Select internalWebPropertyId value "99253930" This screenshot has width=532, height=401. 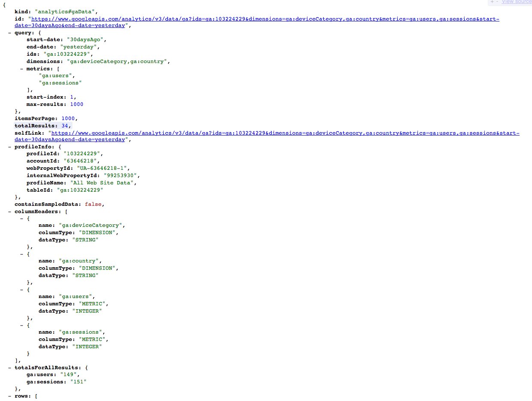tap(120, 175)
